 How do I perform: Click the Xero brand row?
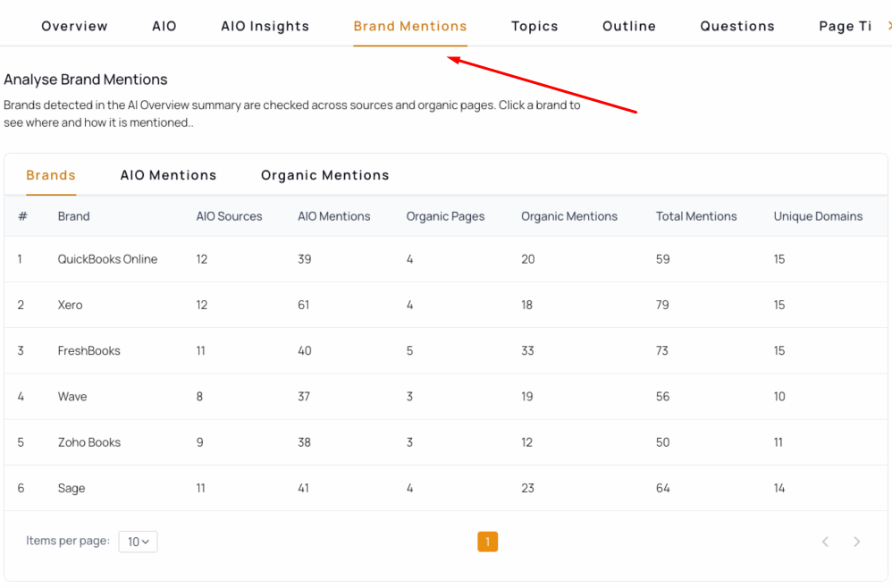[446, 305]
